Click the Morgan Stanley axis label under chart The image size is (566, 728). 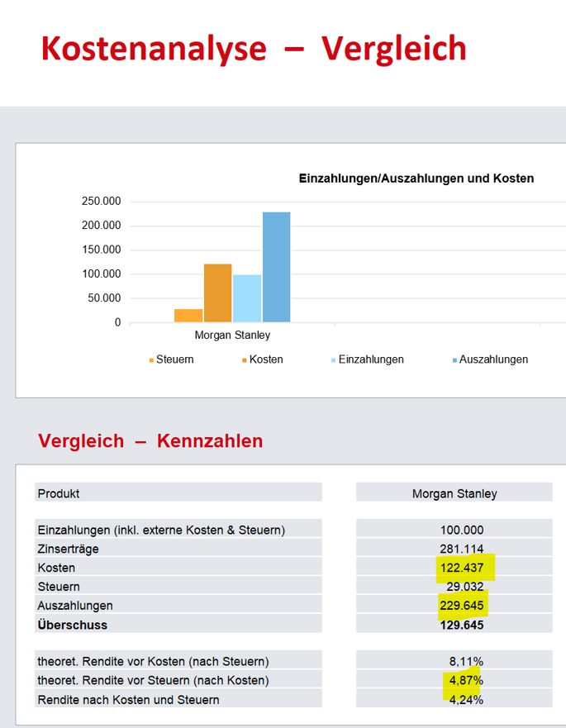pyautogui.click(x=232, y=335)
